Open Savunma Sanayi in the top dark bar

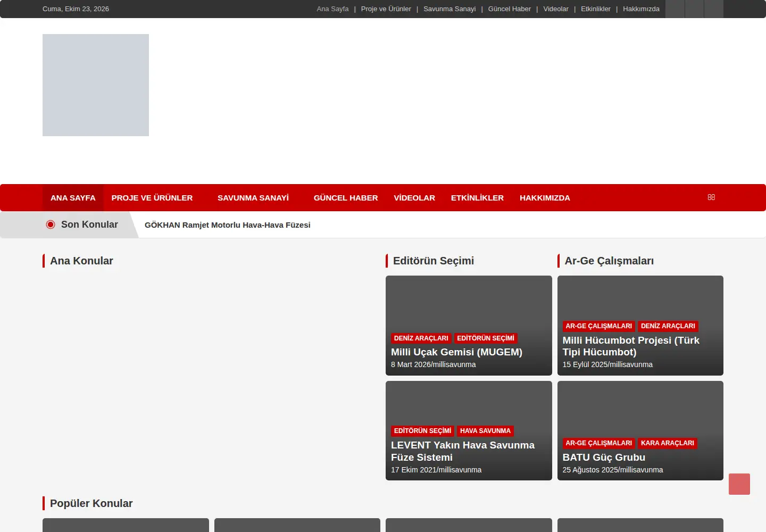tap(449, 9)
